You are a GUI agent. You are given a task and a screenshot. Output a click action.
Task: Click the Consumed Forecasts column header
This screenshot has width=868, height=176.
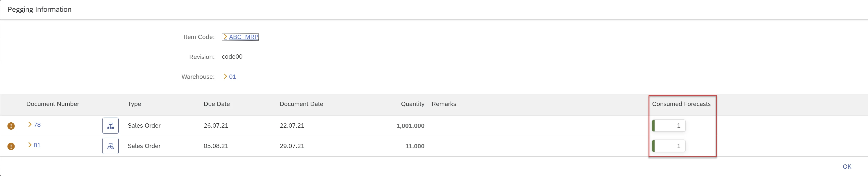[x=681, y=104]
